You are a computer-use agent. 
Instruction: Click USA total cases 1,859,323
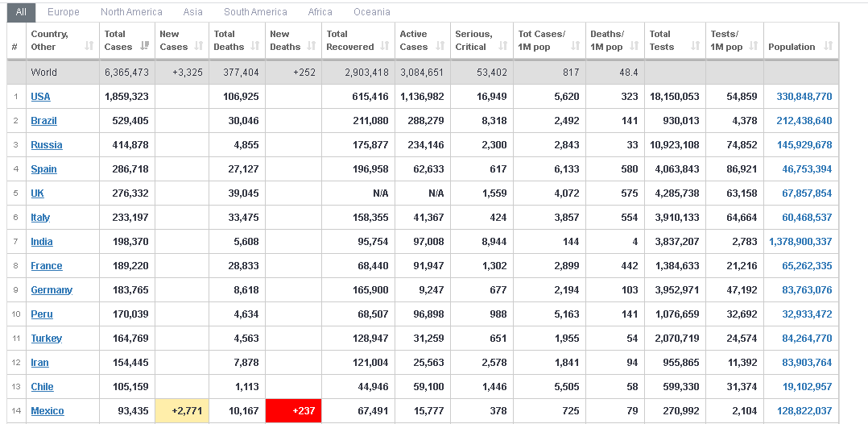tap(126, 97)
